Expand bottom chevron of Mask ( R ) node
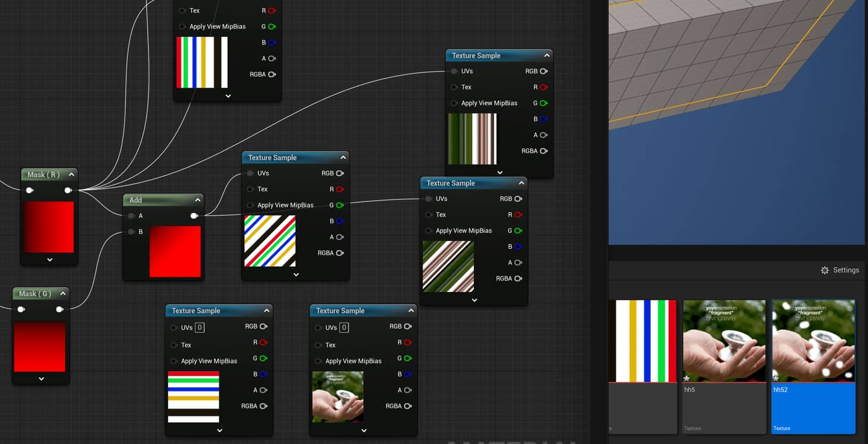The image size is (868, 444). (x=49, y=259)
